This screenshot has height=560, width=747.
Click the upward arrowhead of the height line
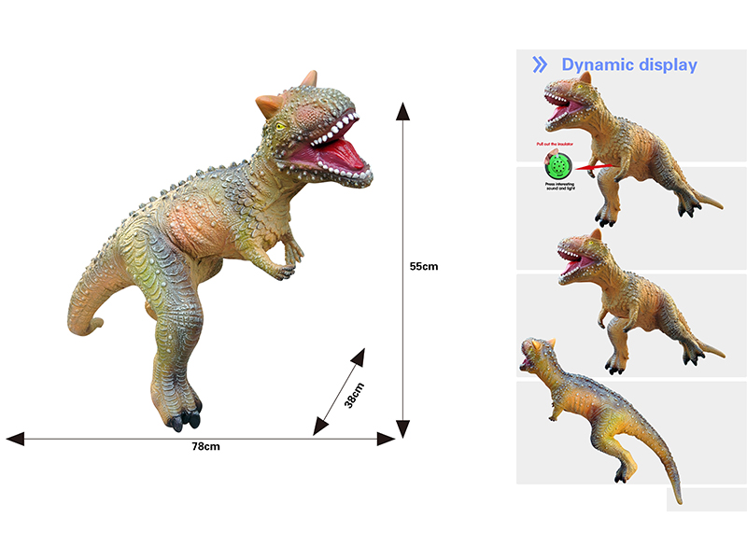402,112
